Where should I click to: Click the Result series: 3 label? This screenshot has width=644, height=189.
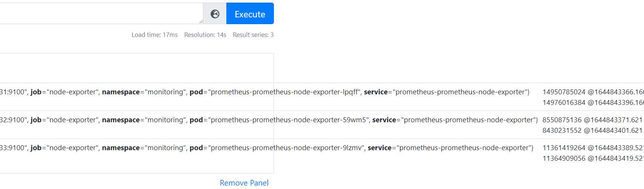pos(253,35)
